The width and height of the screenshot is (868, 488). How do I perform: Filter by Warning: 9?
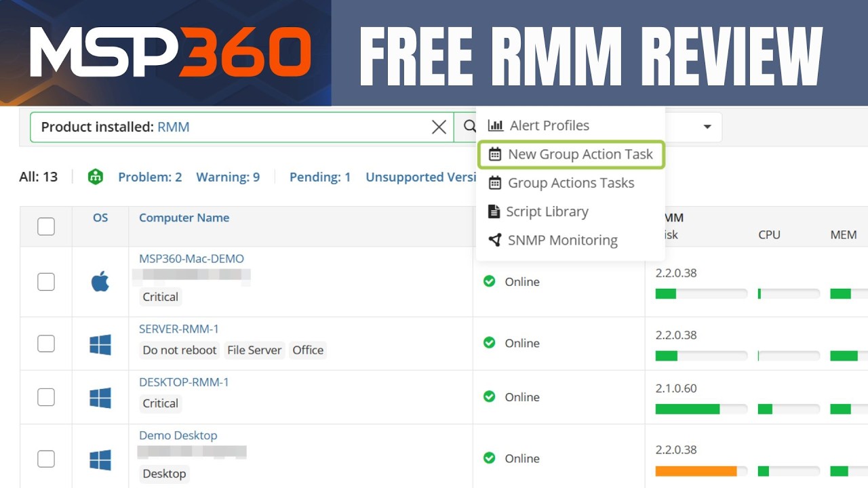pyautogui.click(x=228, y=177)
